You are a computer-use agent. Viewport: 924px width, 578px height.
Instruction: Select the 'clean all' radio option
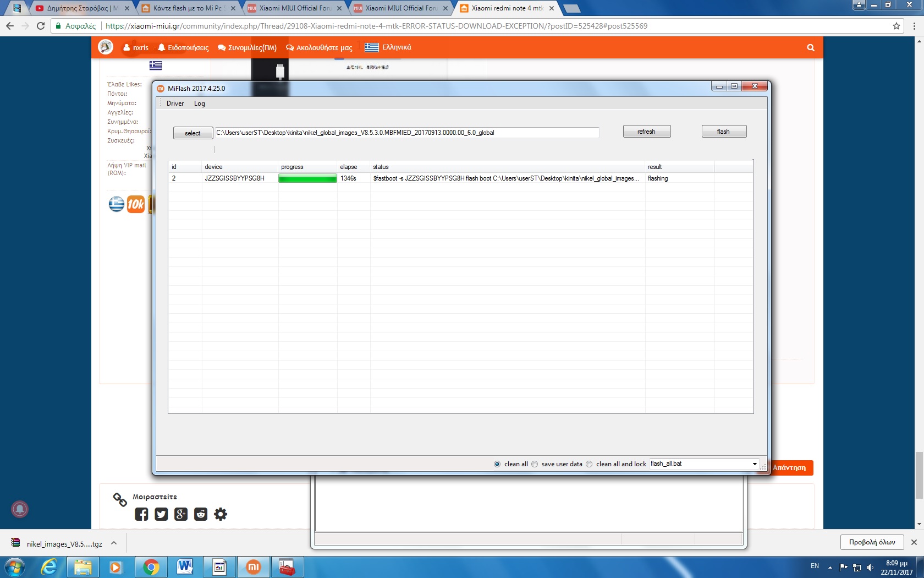tap(497, 464)
